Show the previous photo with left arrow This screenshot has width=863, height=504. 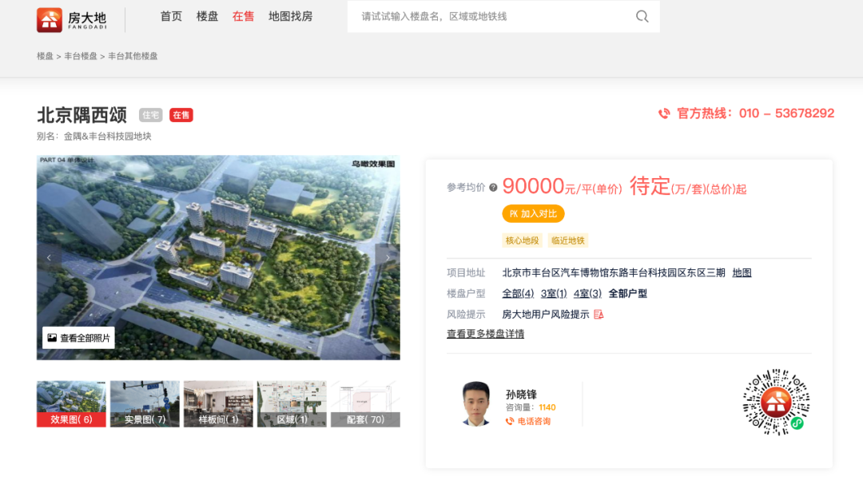pos(49,257)
